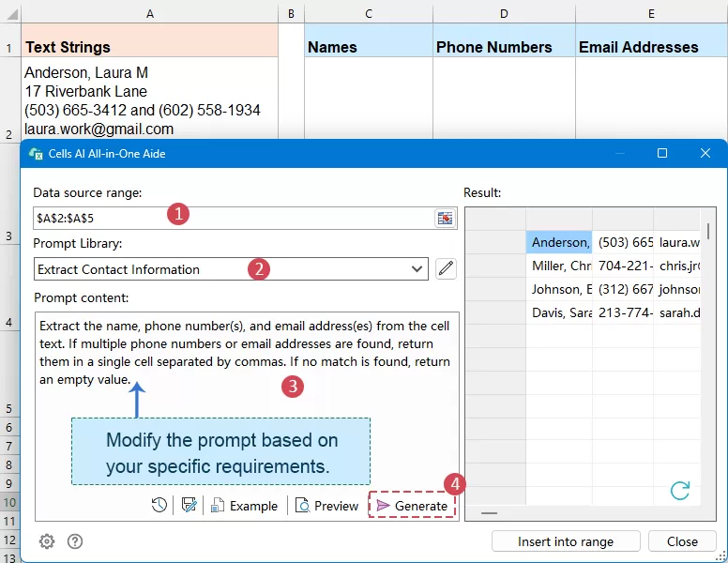
Task: Select row 1 header in the spreadsheet
Action: click(9, 40)
